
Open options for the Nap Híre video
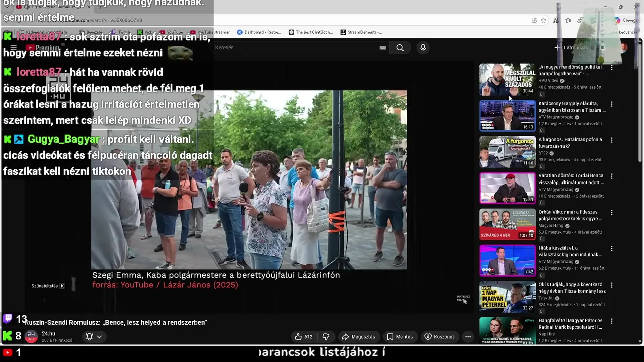[612, 321]
